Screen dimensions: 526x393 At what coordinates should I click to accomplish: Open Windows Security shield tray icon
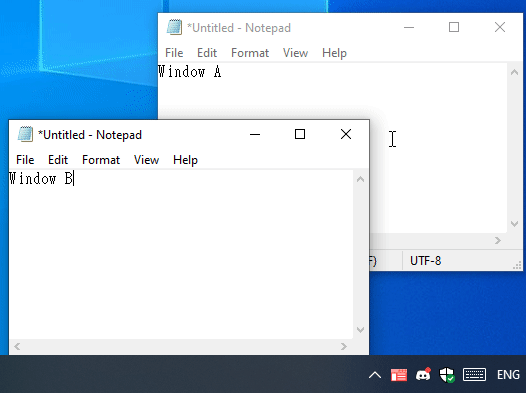pyautogui.click(x=447, y=375)
